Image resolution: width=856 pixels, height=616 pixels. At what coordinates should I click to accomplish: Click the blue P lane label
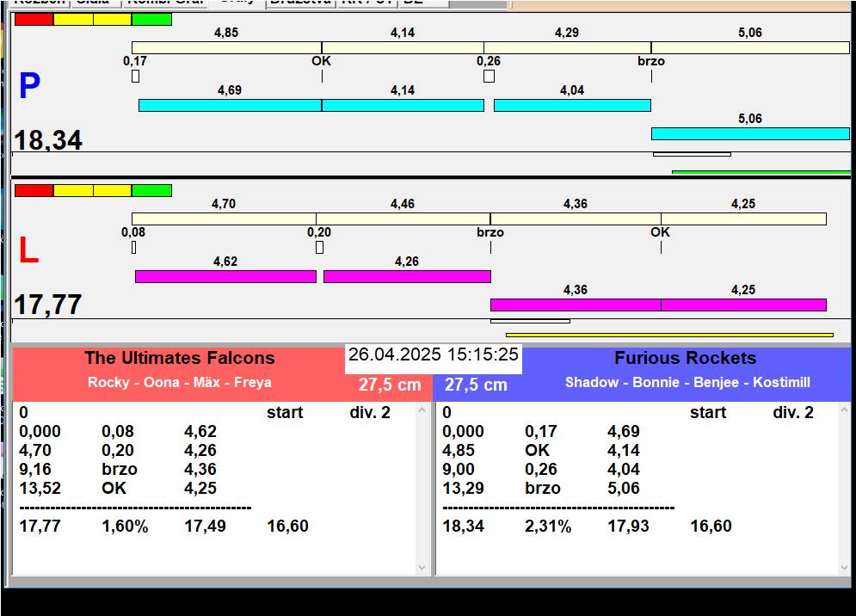(x=29, y=86)
